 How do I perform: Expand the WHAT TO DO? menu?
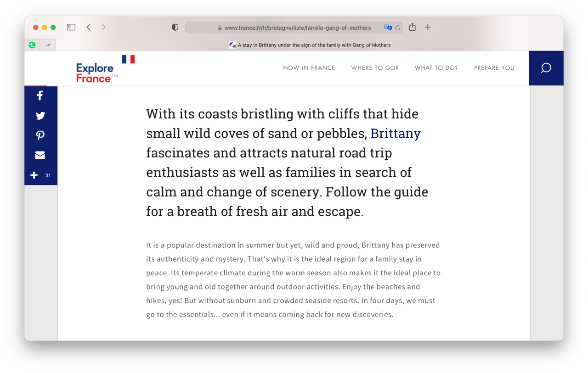(x=436, y=68)
